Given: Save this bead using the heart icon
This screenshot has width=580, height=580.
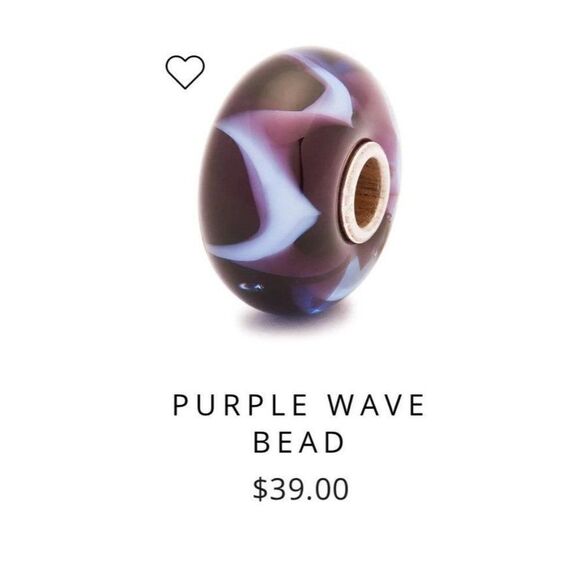Looking at the screenshot, I should pos(185,72).
